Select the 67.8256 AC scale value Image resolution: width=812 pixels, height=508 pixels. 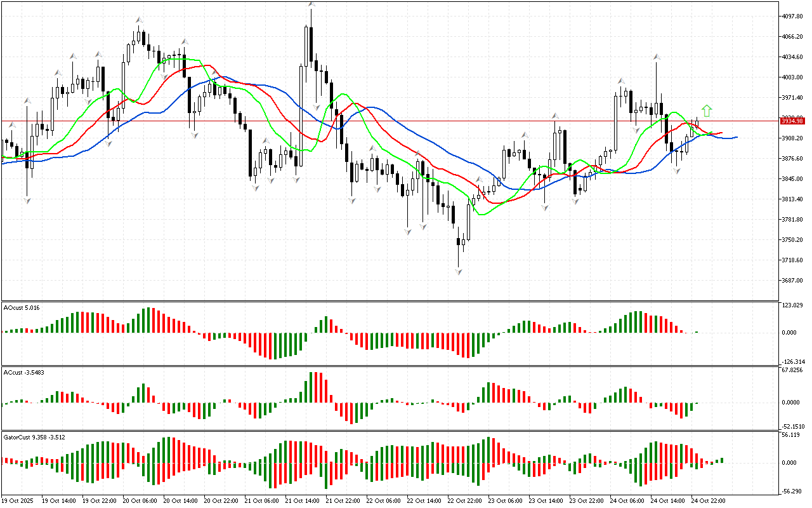click(x=793, y=370)
